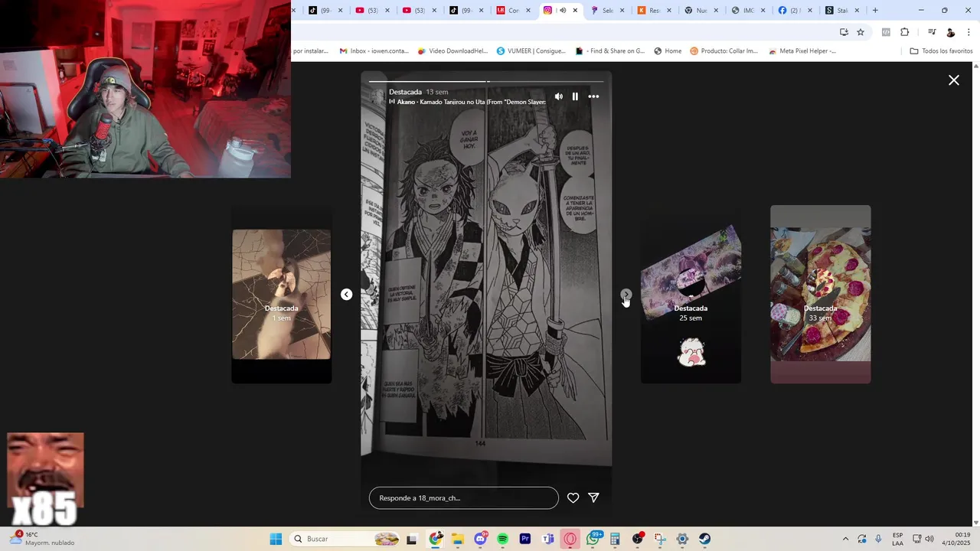
Task: Open the 'Meta Pixel Helper' bookmark
Action: tap(802, 51)
